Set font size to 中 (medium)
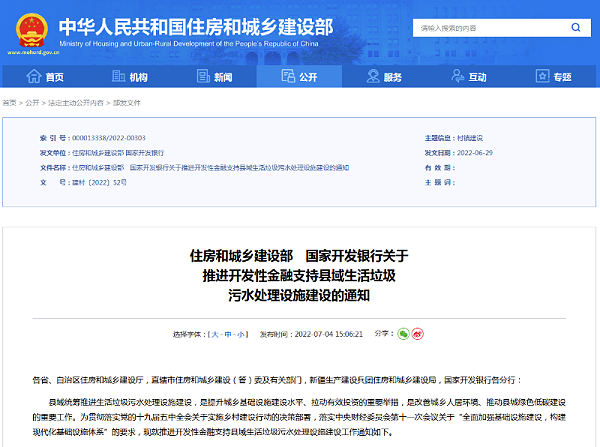 click(x=229, y=334)
